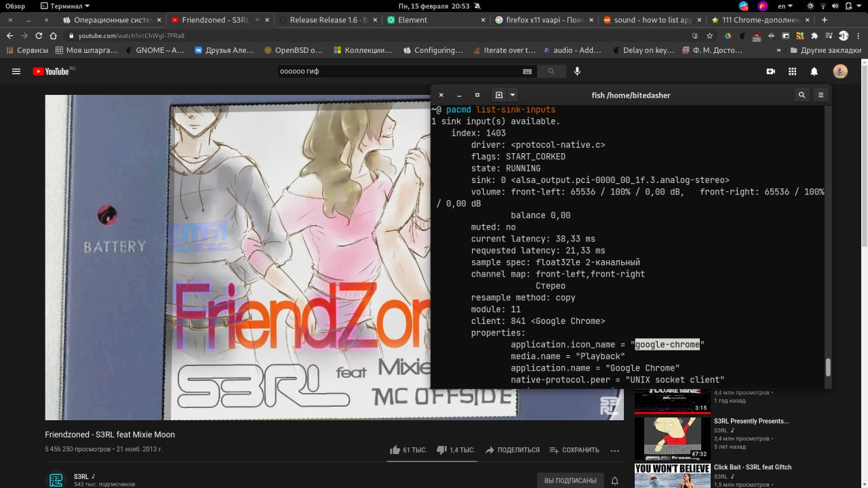Click the YouTube search magnifier button
The height and width of the screenshot is (488, 868).
pyautogui.click(x=551, y=71)
